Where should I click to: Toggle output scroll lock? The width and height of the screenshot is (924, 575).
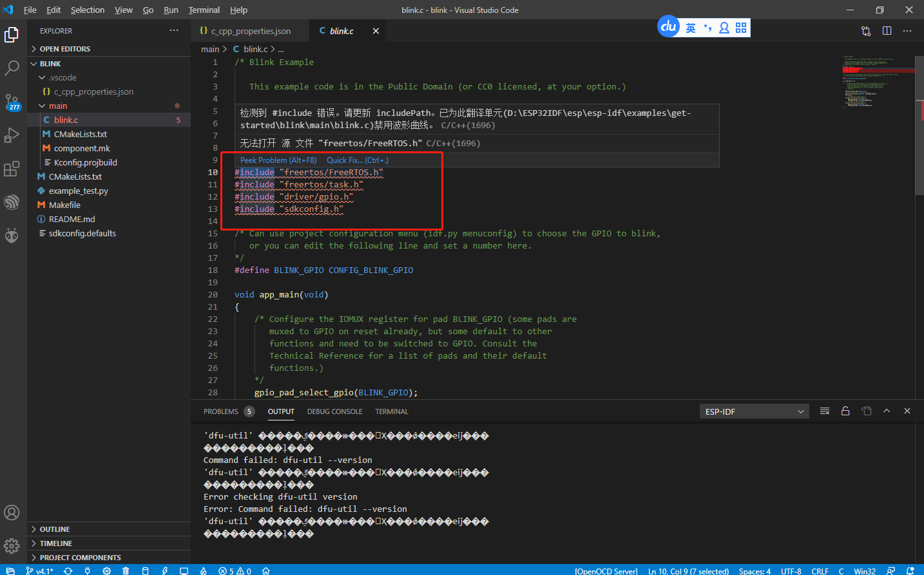click(845, 411)
